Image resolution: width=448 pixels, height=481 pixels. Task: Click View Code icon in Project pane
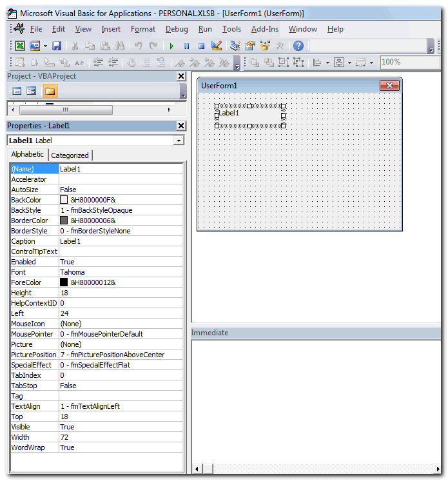point(17,91)
